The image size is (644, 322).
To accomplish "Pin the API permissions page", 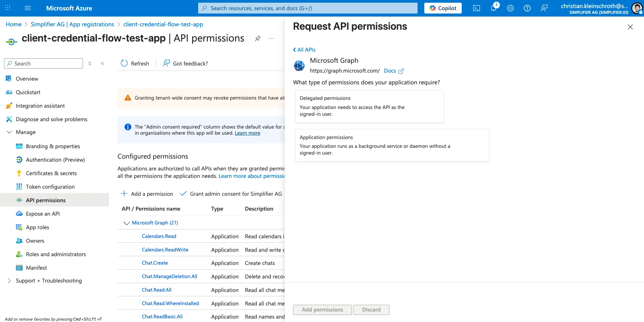I will [258, 38].
